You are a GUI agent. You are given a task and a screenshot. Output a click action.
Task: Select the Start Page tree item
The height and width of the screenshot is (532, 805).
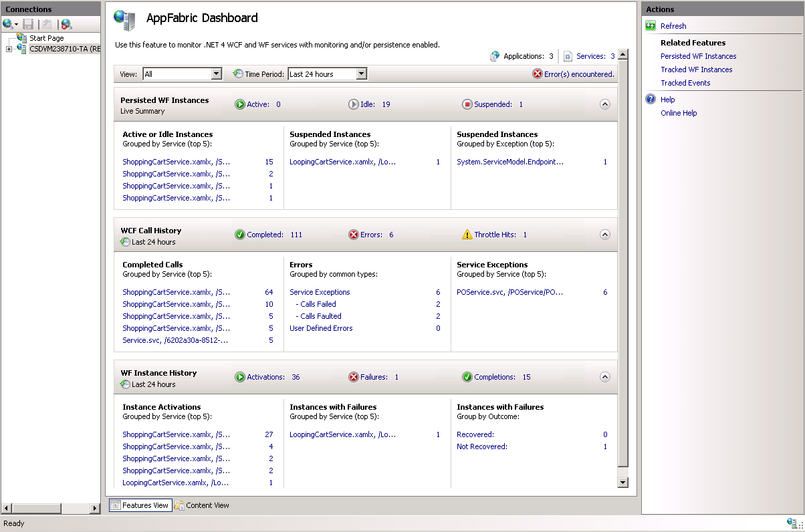[x=46, y=38]
